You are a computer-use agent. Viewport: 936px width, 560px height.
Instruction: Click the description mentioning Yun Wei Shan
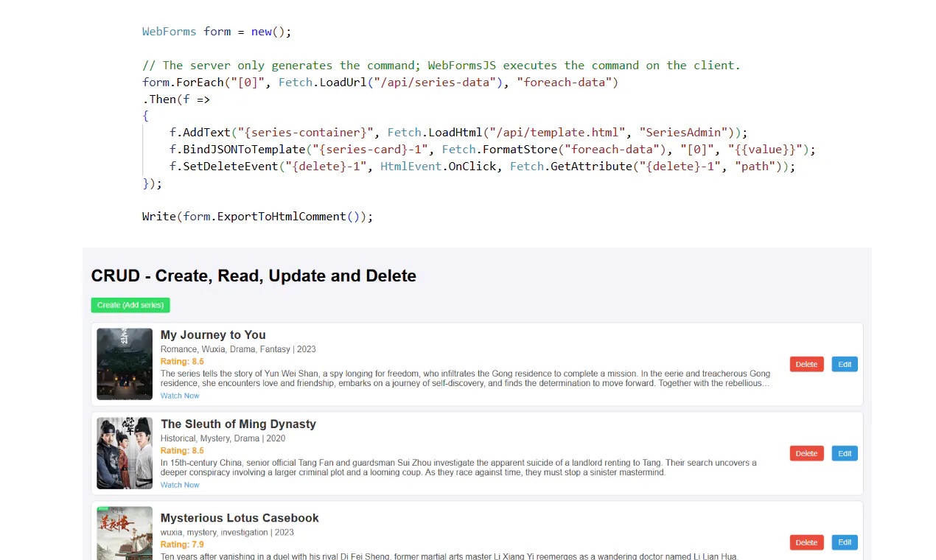pos(466,379)
